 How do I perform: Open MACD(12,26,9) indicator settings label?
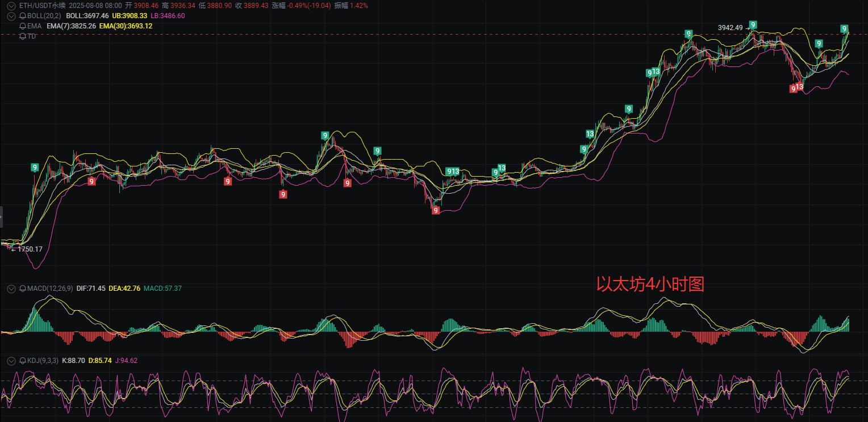tap(50, 289)
